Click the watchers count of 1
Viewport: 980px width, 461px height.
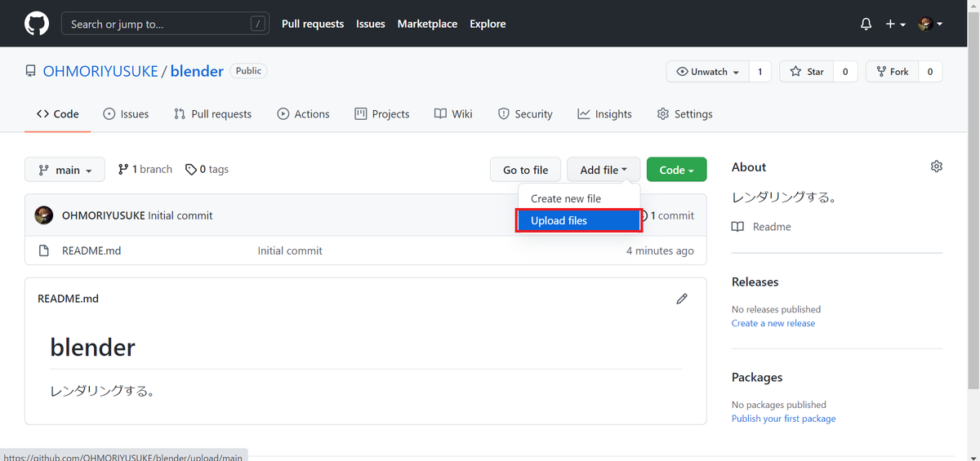759,72
